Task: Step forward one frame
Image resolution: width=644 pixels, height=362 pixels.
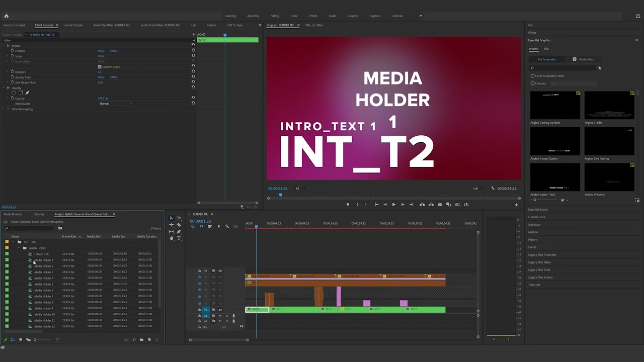Action: [402, 205]
